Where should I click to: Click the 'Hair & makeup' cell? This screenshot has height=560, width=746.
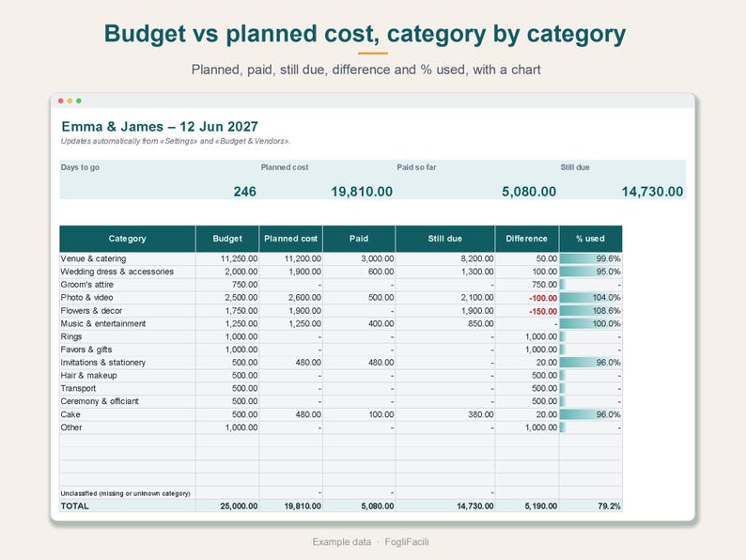[128, 376]
